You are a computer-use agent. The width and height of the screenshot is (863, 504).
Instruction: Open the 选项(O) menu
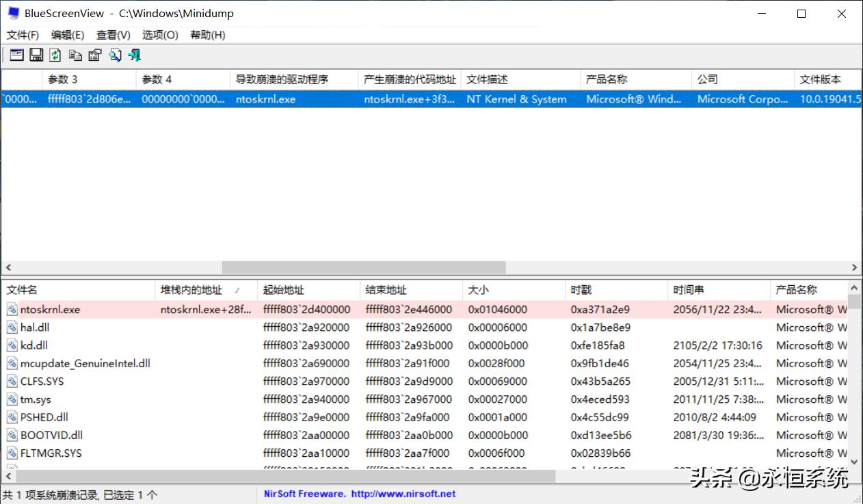point(160,35)
